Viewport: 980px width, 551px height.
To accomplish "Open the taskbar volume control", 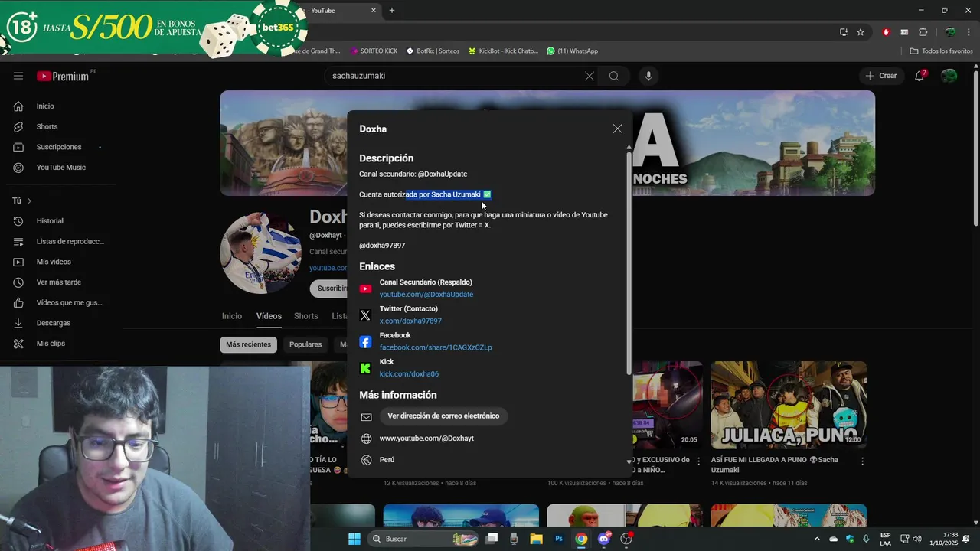I will click(x=917, y=539).
